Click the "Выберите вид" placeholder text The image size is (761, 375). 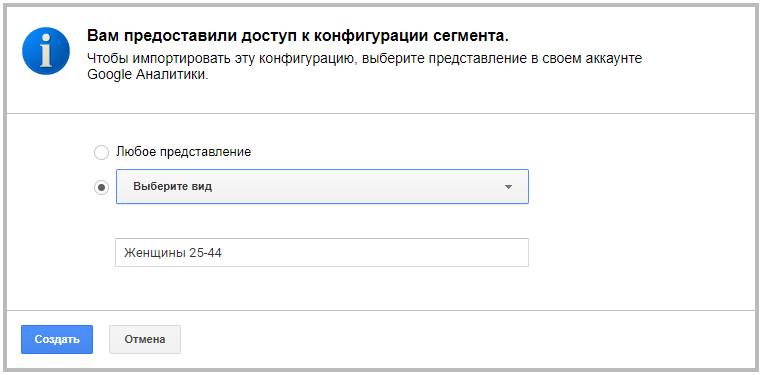172,187
